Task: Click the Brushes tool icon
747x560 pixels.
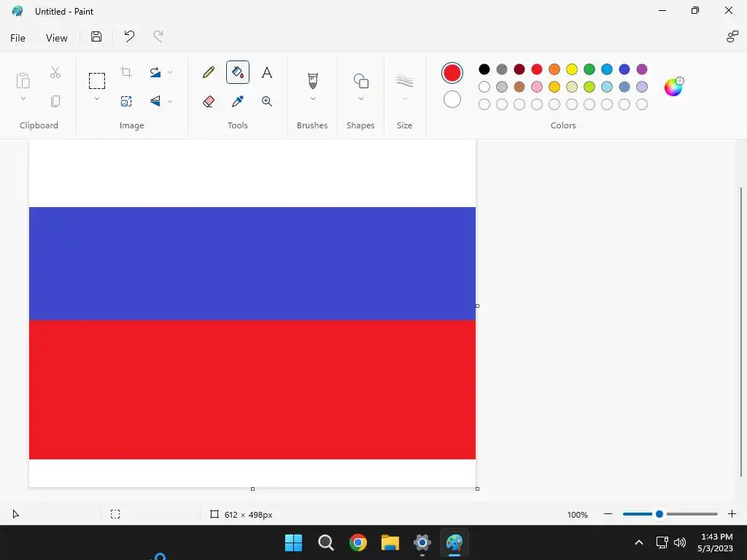Action: click(312, 80)
